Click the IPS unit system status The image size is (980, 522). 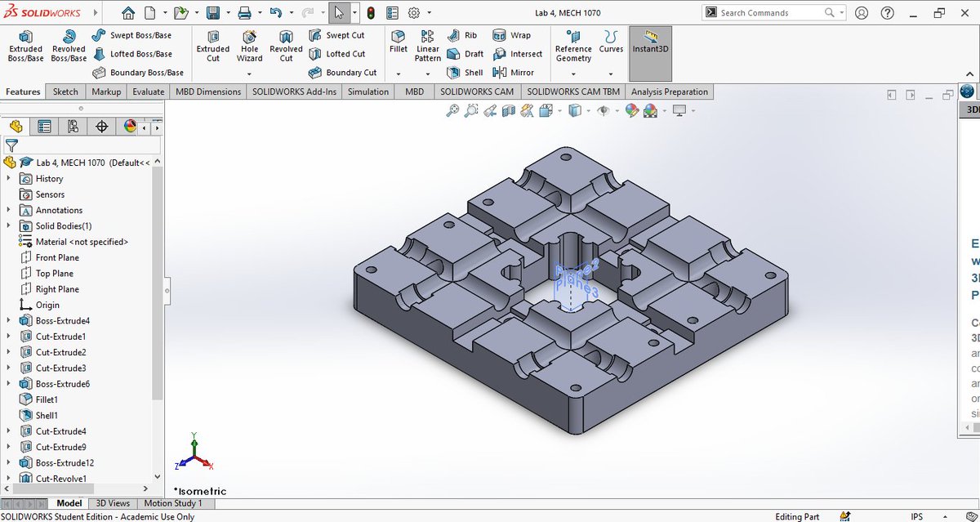[x=917, y=516]
